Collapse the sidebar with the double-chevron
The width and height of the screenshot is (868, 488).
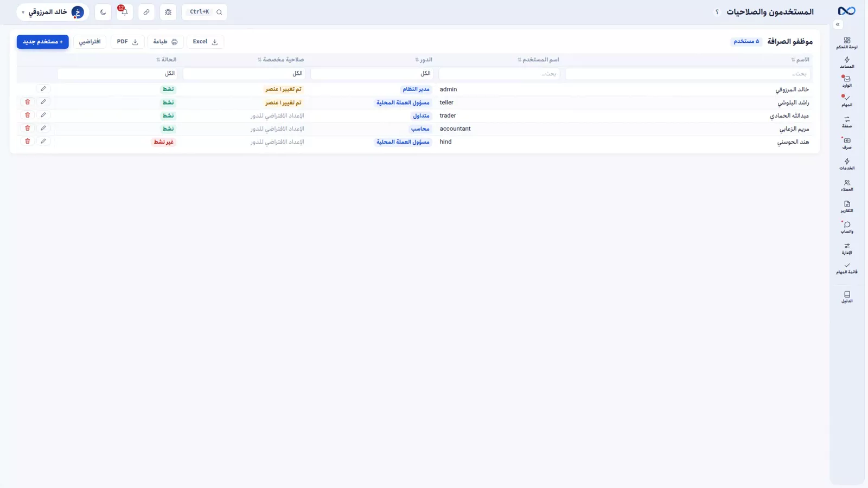tap(838, 24)
